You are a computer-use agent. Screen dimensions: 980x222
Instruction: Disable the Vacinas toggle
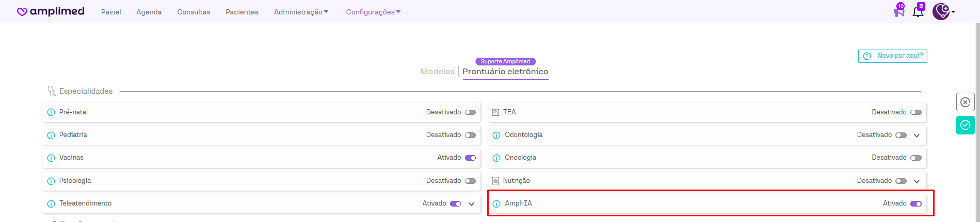470,158
